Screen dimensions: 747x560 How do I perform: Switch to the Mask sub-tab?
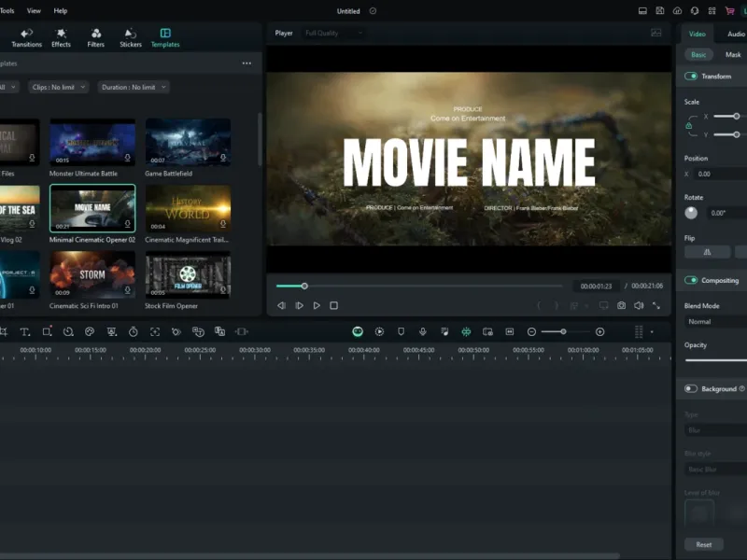[733, 55]
